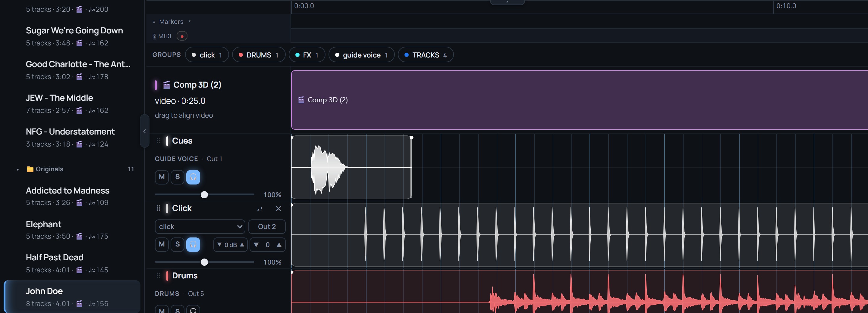This screenshot has height=313, width=868.
Task: Open the Originals folder icon
Action: coord(30,169)
